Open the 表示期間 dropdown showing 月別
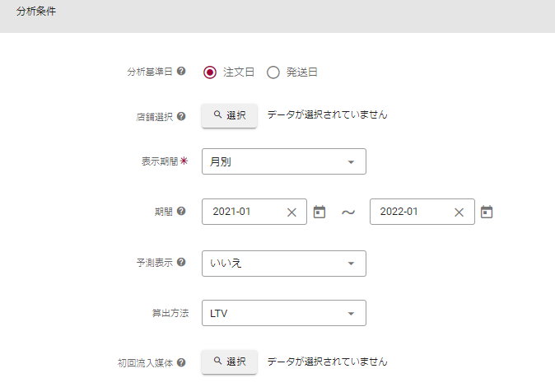 coord(283,162)
